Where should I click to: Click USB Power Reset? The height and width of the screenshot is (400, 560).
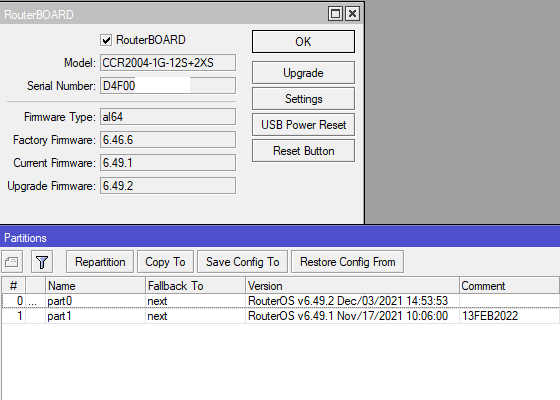303,125
